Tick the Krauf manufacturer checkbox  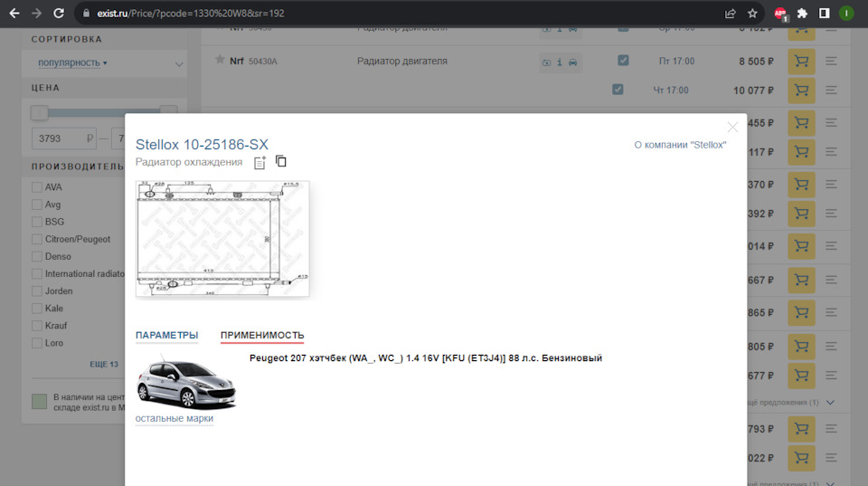[x=37, y=326]
